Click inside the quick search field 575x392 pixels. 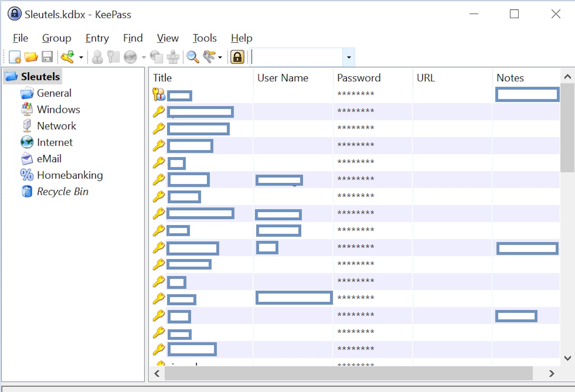296,57
